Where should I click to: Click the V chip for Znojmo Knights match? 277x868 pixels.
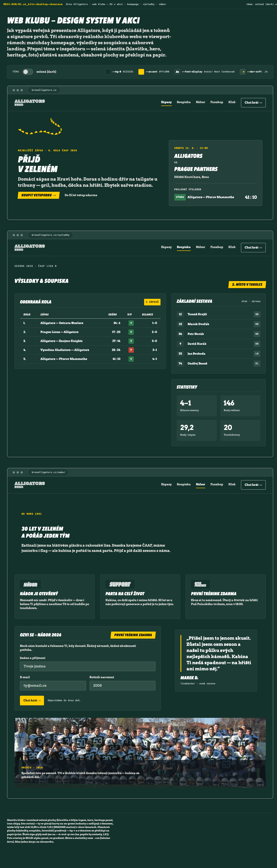[131, 341]
